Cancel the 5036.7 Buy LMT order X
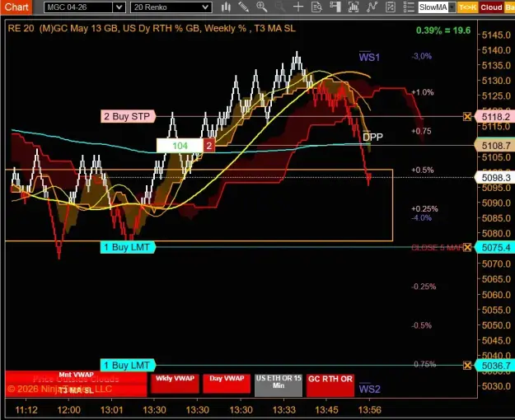Viewport: 515px width, 420px height. pos(467,365)
